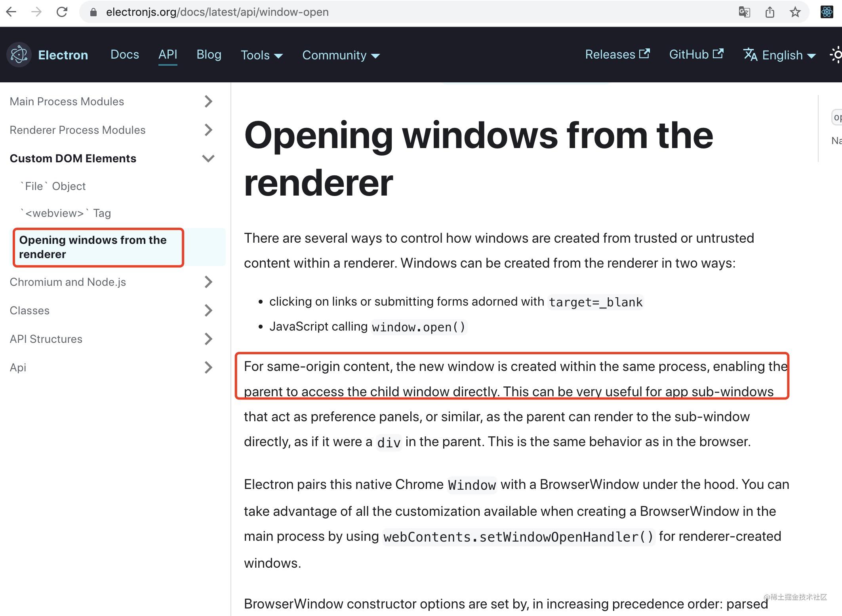The width and height of the screenshot is (842, 616).
Task: Click the Electron logo icon
Action: 19,54
